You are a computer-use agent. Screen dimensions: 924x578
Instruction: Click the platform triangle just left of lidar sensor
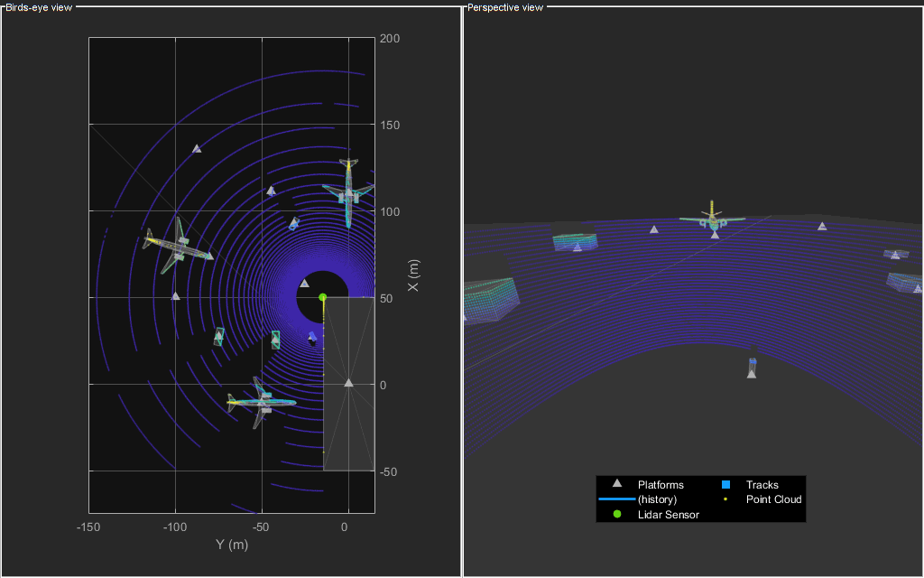point(304,284)
